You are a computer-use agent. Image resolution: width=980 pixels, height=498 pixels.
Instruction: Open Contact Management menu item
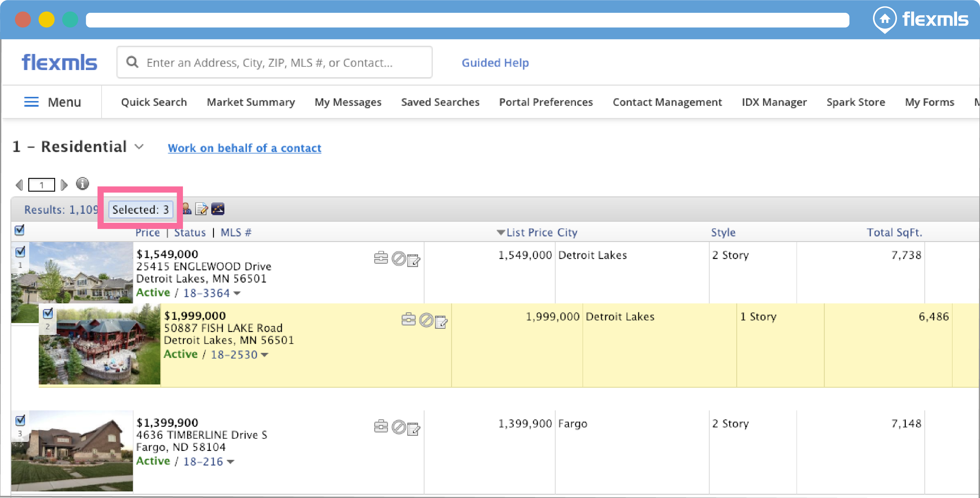[x=667, y=102]
